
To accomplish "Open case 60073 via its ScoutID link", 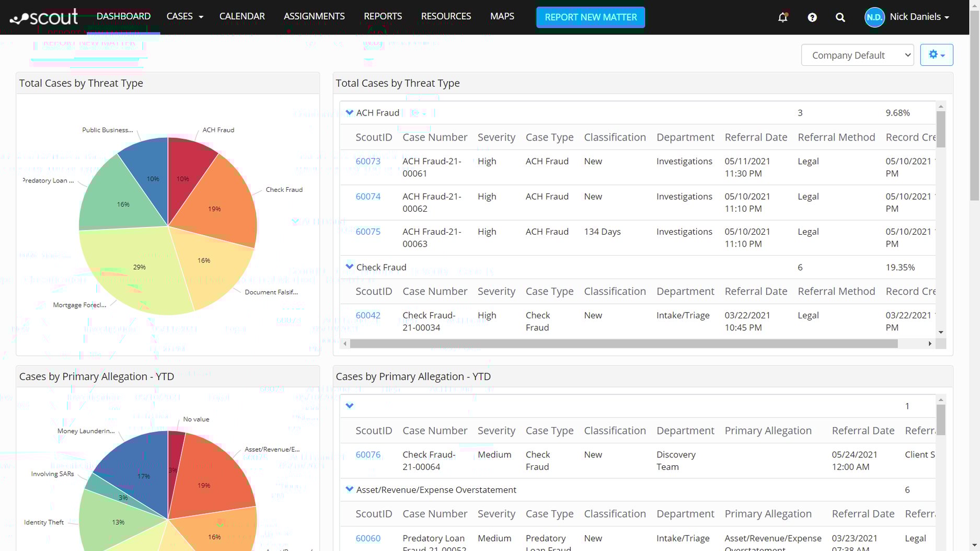I will coord(367,161).
